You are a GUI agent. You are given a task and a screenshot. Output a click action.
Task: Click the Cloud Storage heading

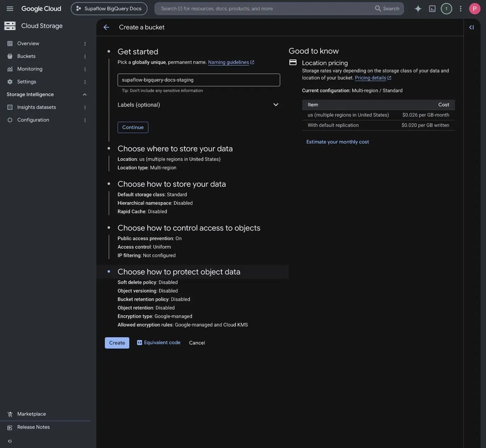pyautogui.click(x=42, y=26)
